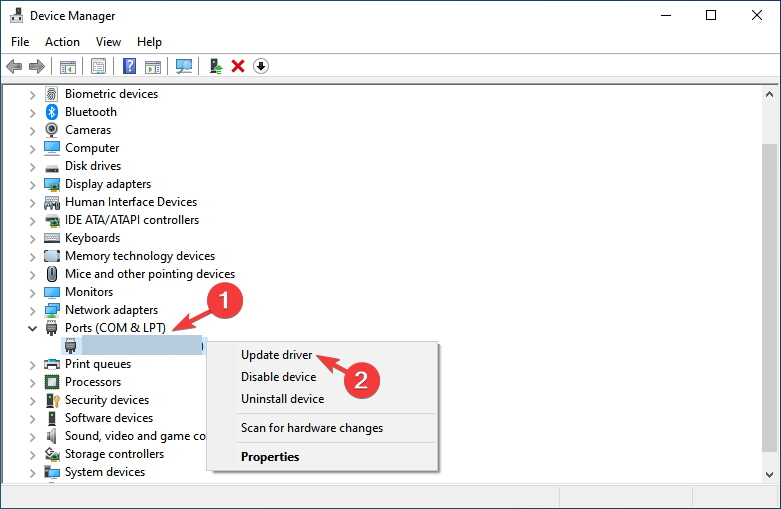Click the blue Help question mark icon
Screen dimensions: 781x509
click(x=130, y=66)
